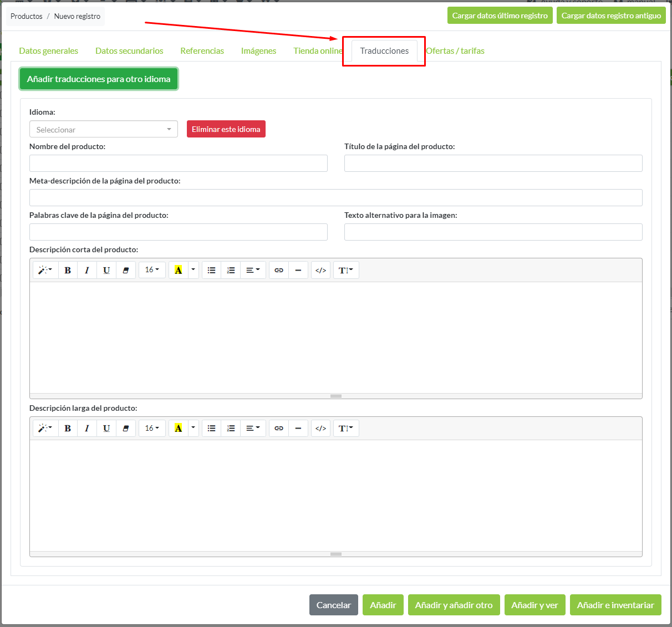
Task: Open the Ofertas / tarifas tab
Action: click(455, 50)
